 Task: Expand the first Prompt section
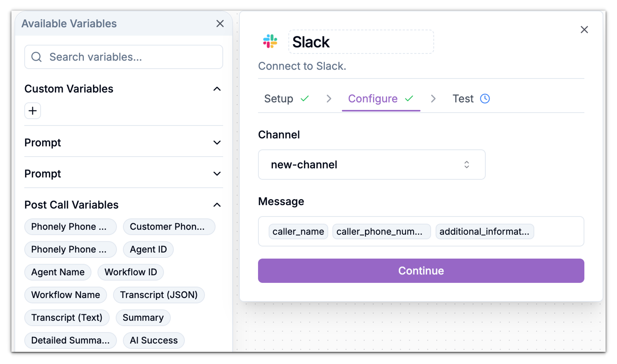tap(217, 143)
